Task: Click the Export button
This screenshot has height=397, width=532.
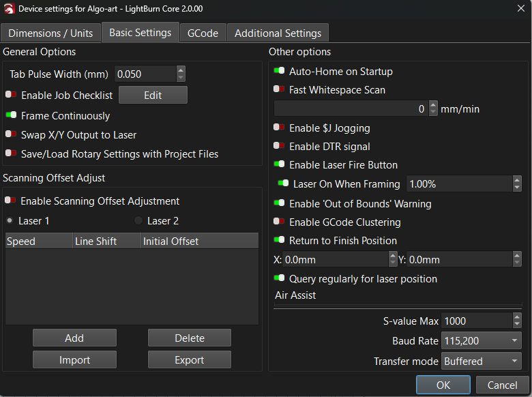Action: (x=189, y=359)
